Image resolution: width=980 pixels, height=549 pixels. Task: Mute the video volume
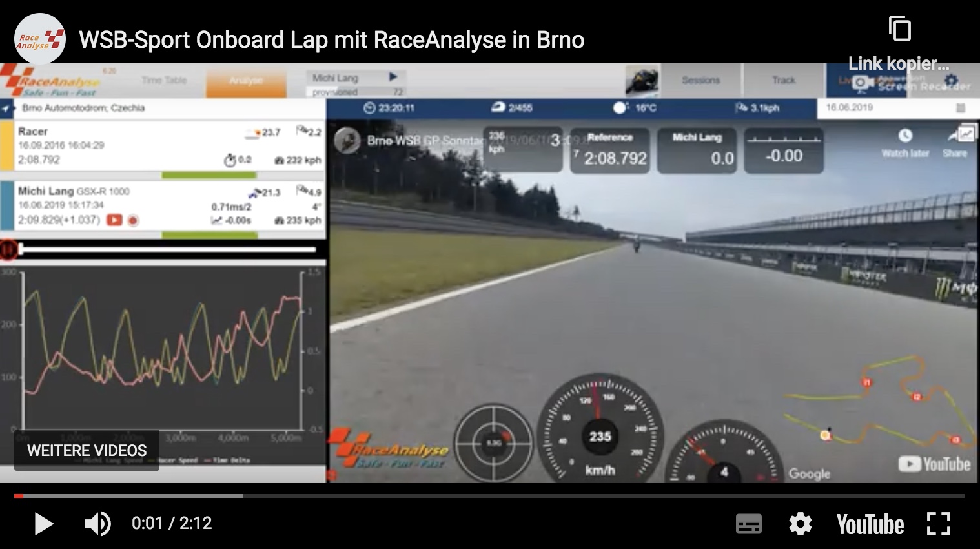point(97,524)
